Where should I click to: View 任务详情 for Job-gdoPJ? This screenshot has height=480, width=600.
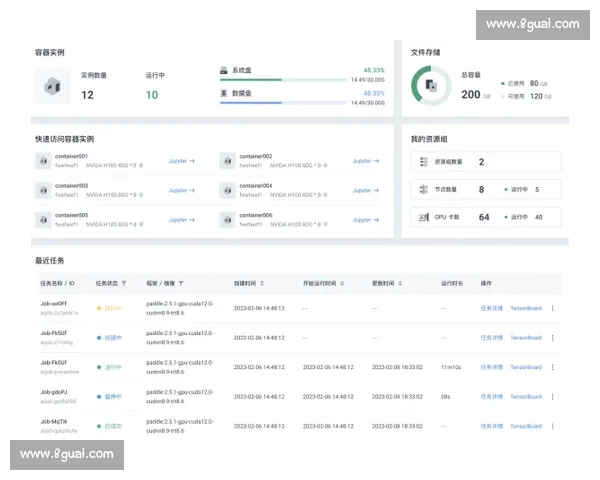tap(491, 397)
